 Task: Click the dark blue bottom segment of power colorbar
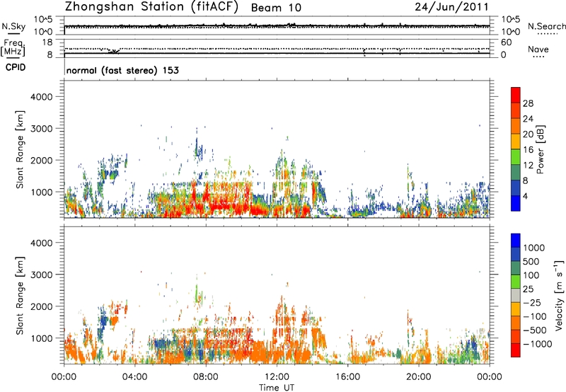click(516, 203)
